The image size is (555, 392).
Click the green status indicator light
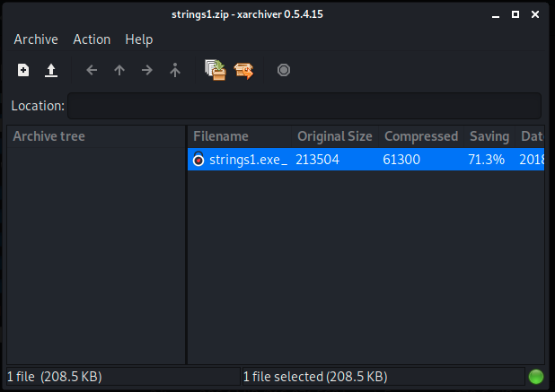(535, 377)
